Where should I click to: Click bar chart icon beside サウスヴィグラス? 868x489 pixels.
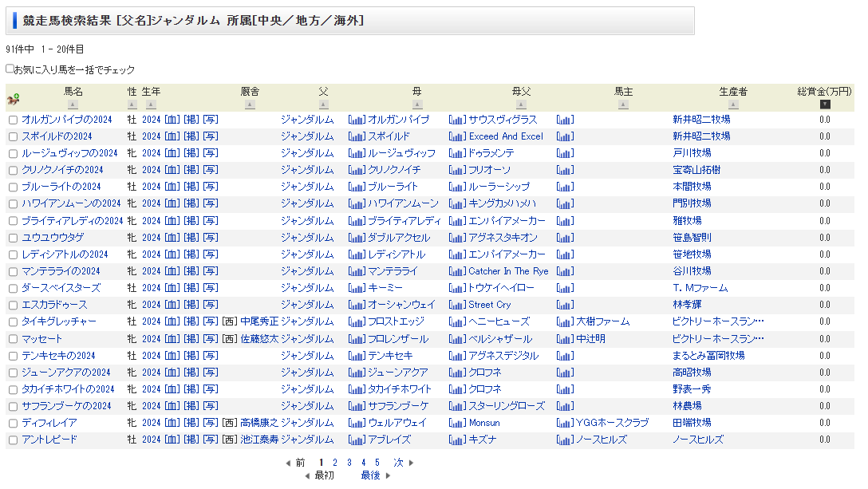click(456, 120)
